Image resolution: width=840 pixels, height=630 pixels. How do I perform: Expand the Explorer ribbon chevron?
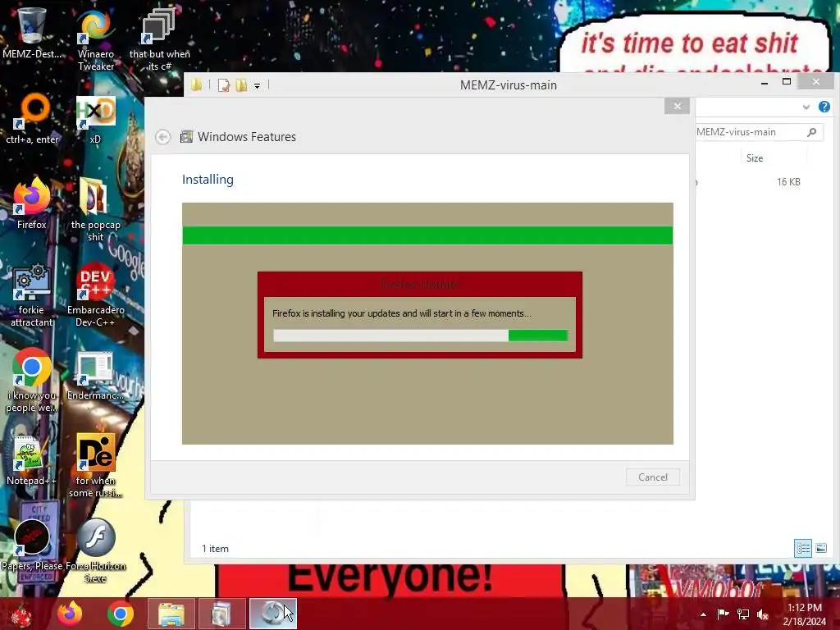pos(806,107)
